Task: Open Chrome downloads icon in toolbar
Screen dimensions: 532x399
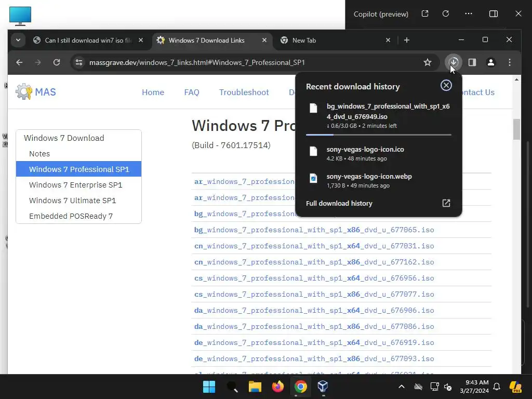Action: pos(453,62)
